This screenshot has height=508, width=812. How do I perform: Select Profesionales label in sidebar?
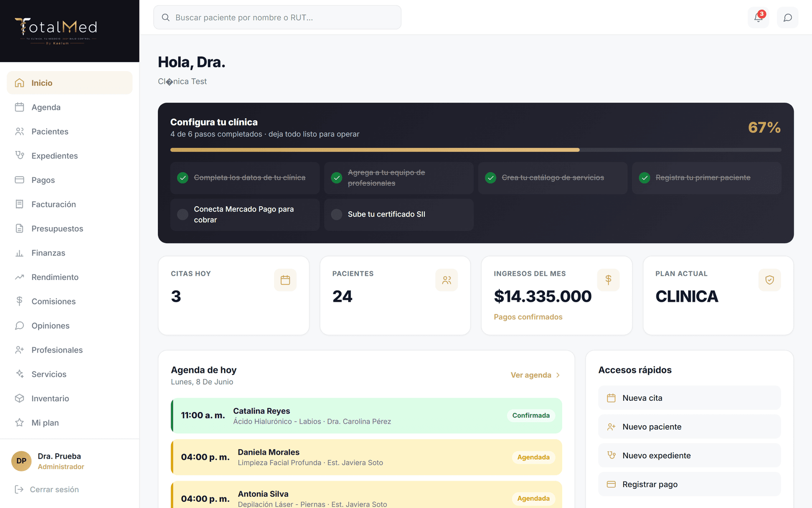(57, 350)
